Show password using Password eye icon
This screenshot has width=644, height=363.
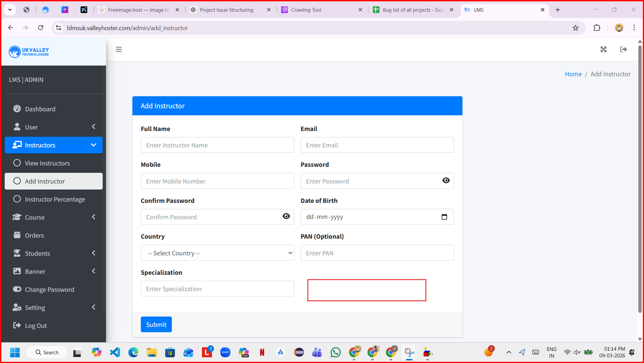[x=446, y=181]
